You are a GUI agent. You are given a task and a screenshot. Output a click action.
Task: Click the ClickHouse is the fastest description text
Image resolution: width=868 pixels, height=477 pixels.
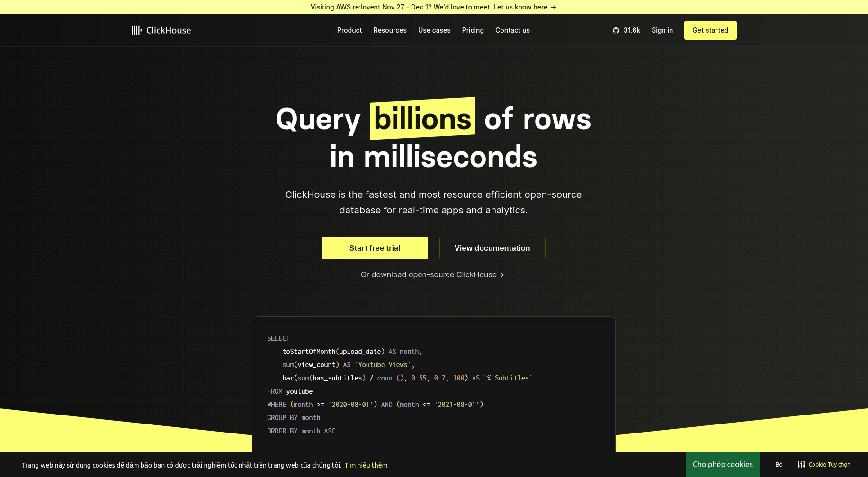434,202
